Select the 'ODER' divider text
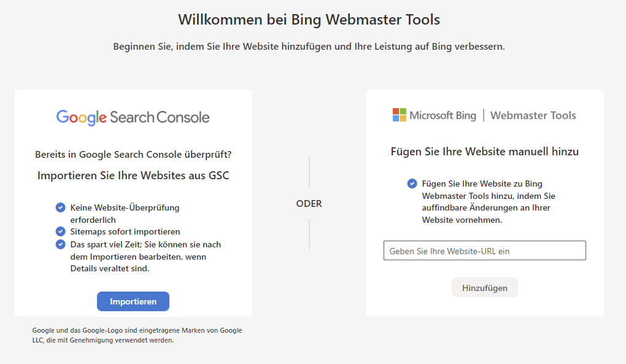 (x=309, y=203)
